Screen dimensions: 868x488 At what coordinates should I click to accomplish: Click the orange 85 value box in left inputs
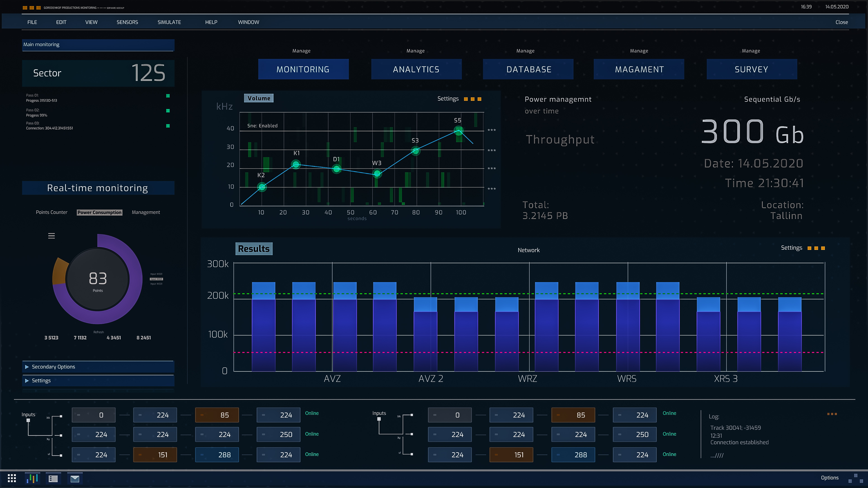[x=217, y=415]
